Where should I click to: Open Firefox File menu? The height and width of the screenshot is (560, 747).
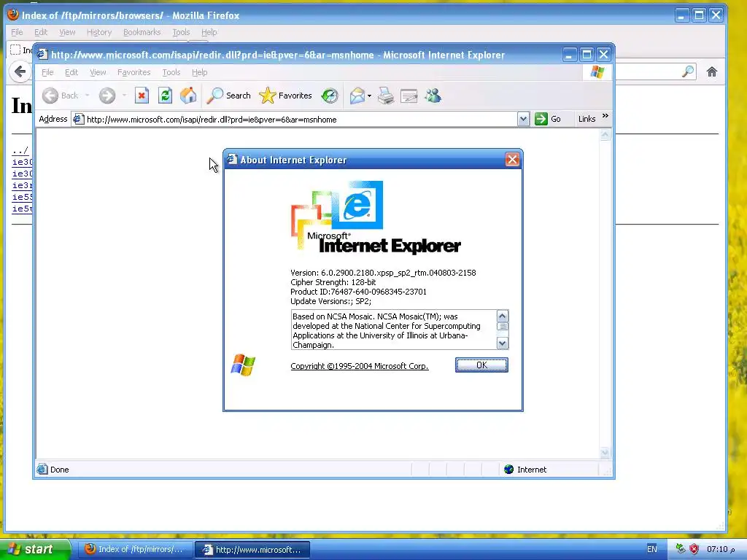pyautogui.click(x=18, y=32)
